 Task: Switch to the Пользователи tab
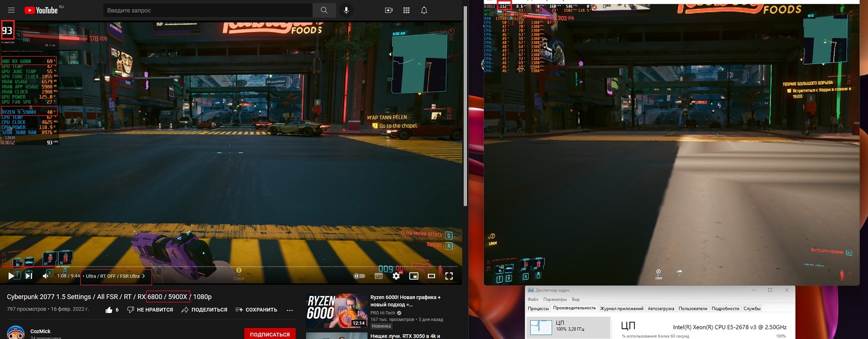[x=693, y=308]
